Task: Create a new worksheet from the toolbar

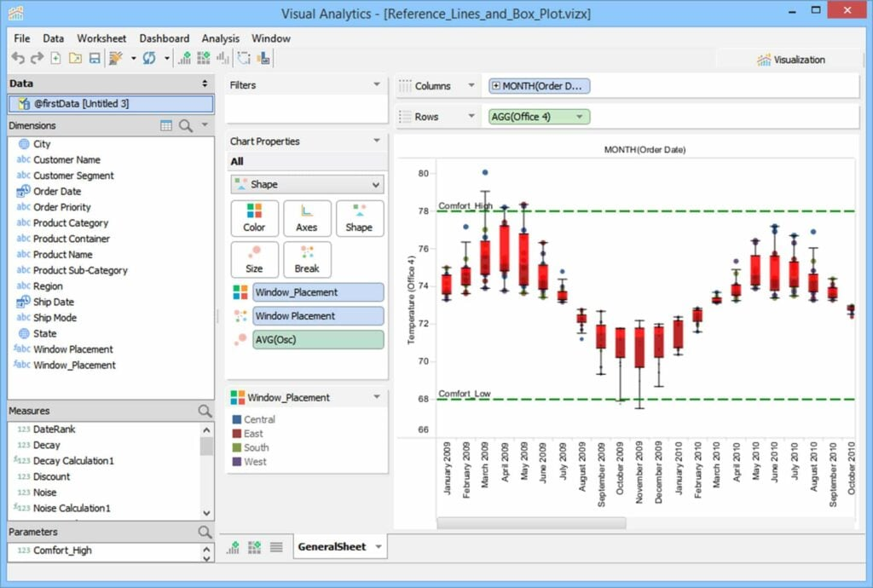Action: click(x=185, y=58)
